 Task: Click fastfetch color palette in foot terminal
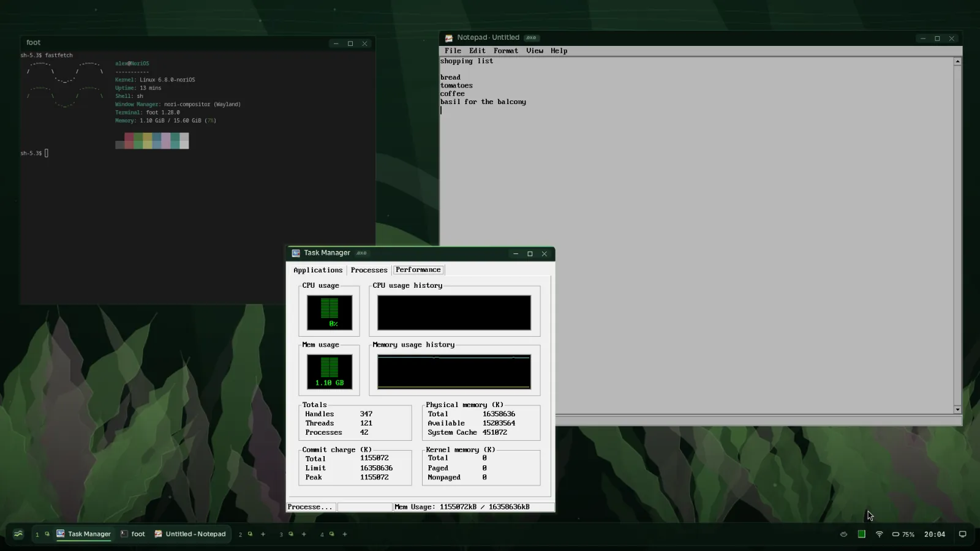click(152, 141)
